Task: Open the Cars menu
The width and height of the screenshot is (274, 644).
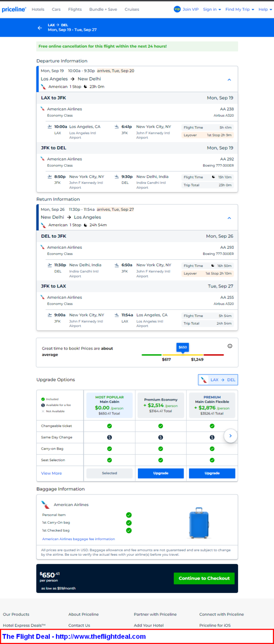Action: coord(56,9)
